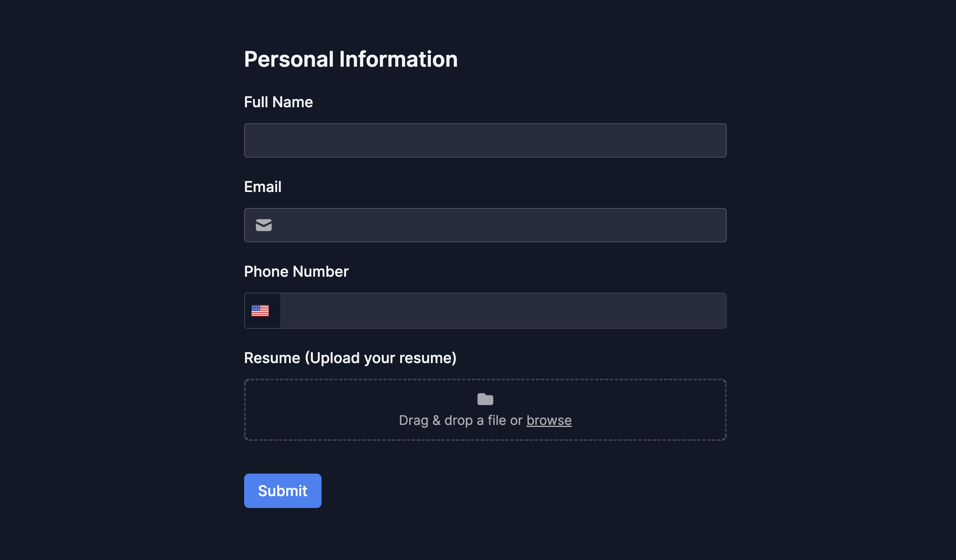Focus the Email input field
This screenshot has width=956, height=560.
[x=492, y=225]
